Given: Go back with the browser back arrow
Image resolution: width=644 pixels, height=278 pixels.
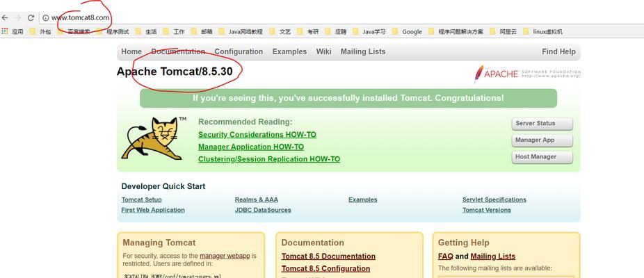Looking at the screenshot, I should (x=4, y=17).
